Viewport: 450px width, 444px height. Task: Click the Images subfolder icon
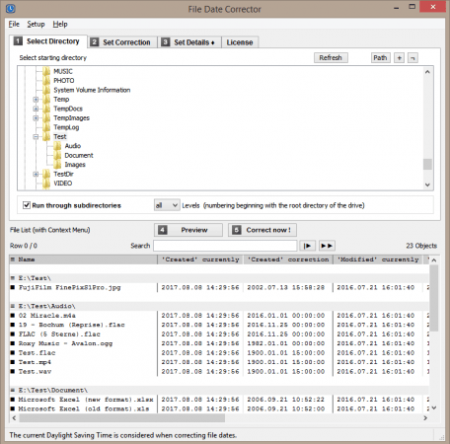[57, 165]
